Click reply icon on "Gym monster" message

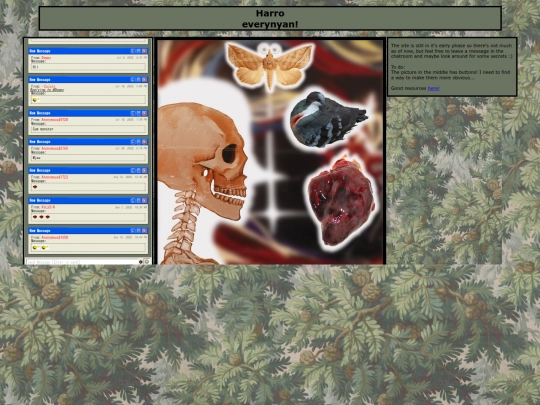(x=133, y=113)
